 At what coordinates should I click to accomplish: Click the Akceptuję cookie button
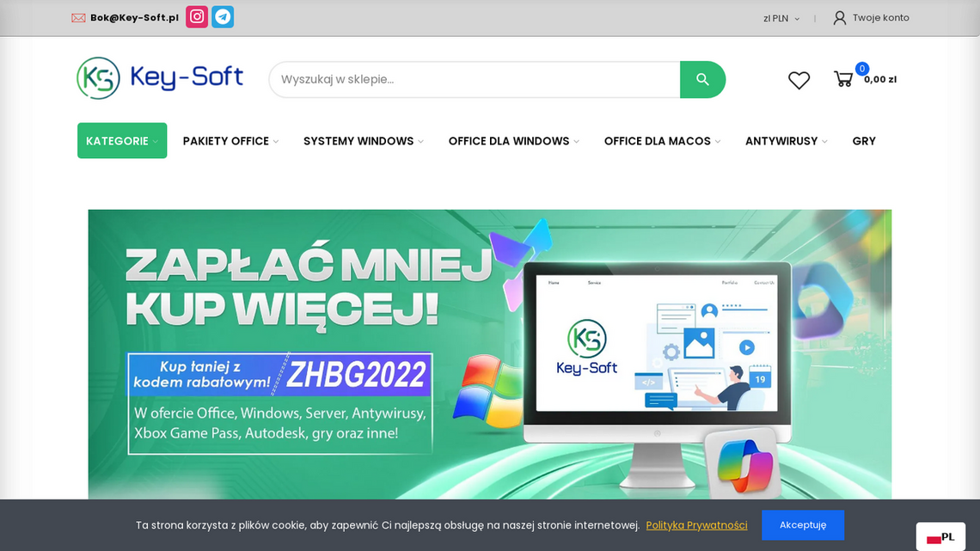pyautogui.click(x=803, y=524)
